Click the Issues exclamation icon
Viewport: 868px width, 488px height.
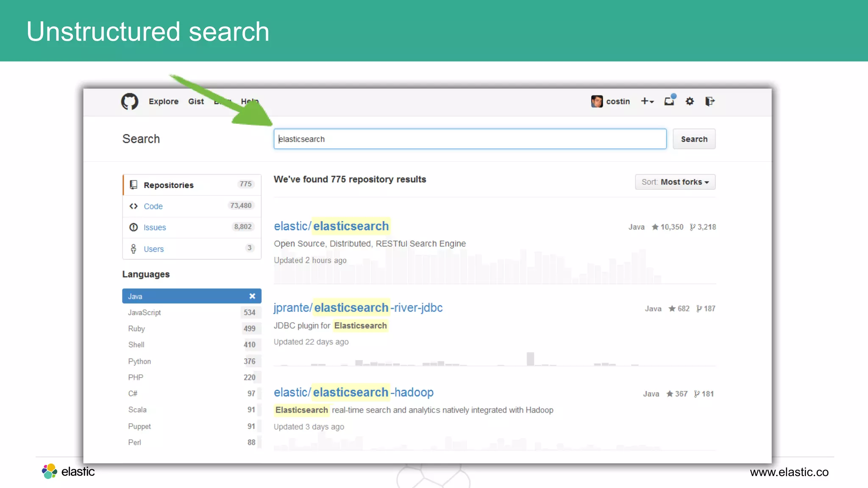pos(134,227)
